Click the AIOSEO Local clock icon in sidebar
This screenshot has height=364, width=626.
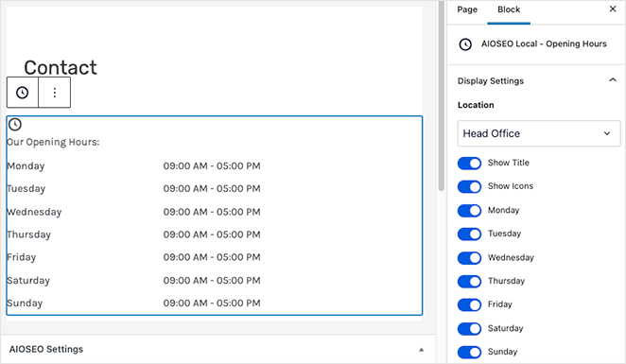pos(465,44)
